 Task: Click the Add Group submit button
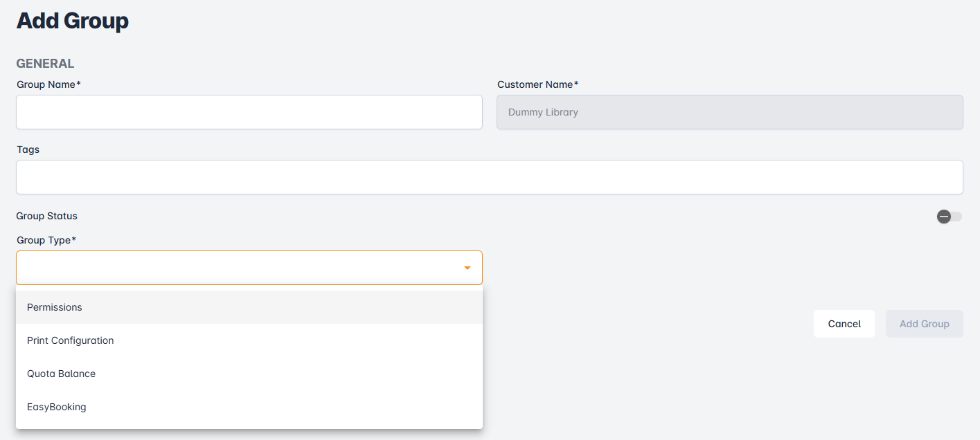(x=924, y=324)
